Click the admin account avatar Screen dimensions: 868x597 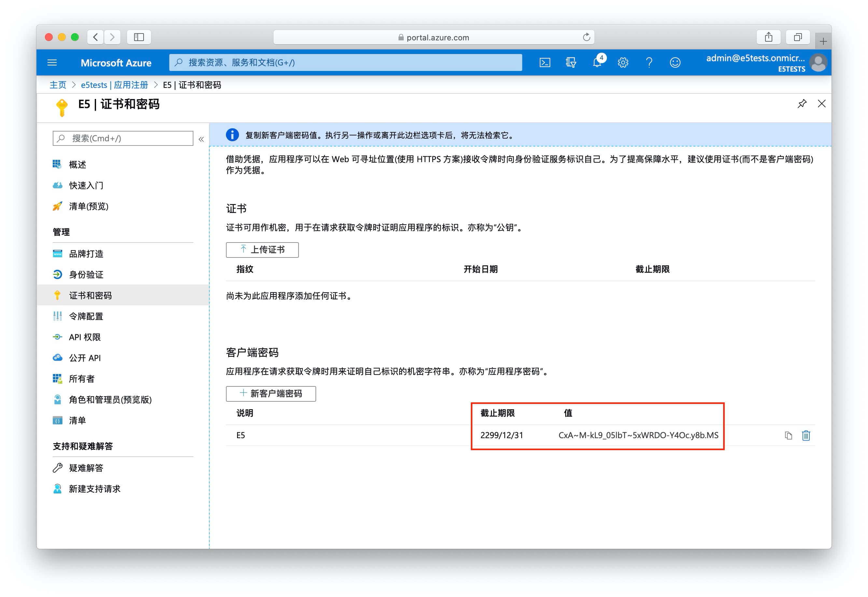point(819,62)
